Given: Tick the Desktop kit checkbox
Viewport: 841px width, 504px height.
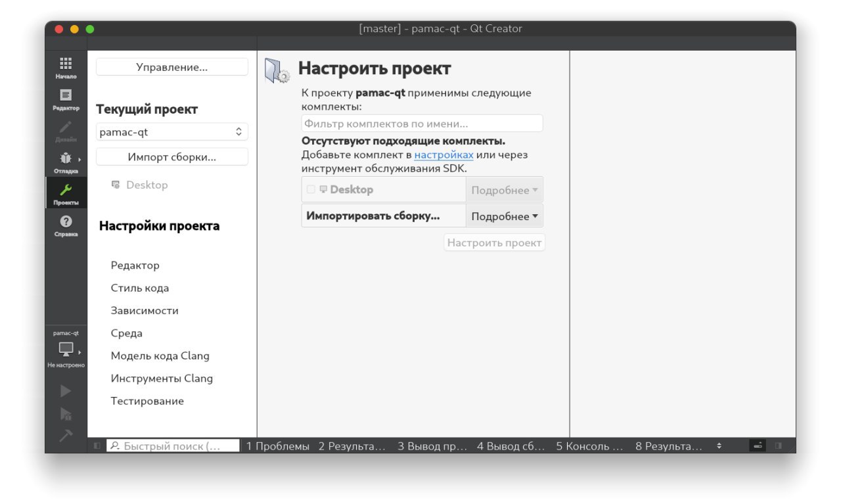Looking at the screenshot, I should (311, 189).
